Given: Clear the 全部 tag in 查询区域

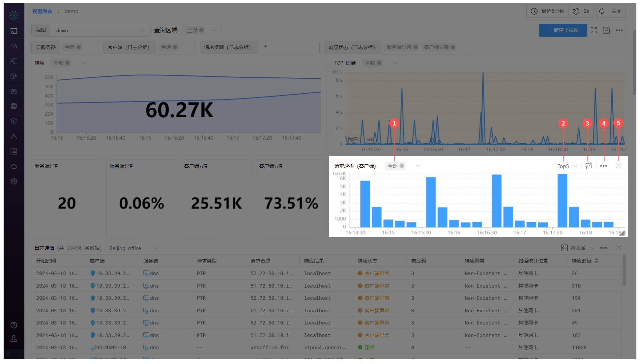Looking at the screenshot, I should click(x=201, y=30).
